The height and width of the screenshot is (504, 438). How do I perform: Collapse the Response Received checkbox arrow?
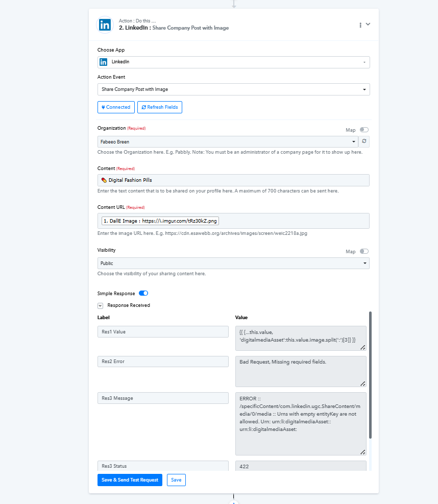(x=100, y=306)
